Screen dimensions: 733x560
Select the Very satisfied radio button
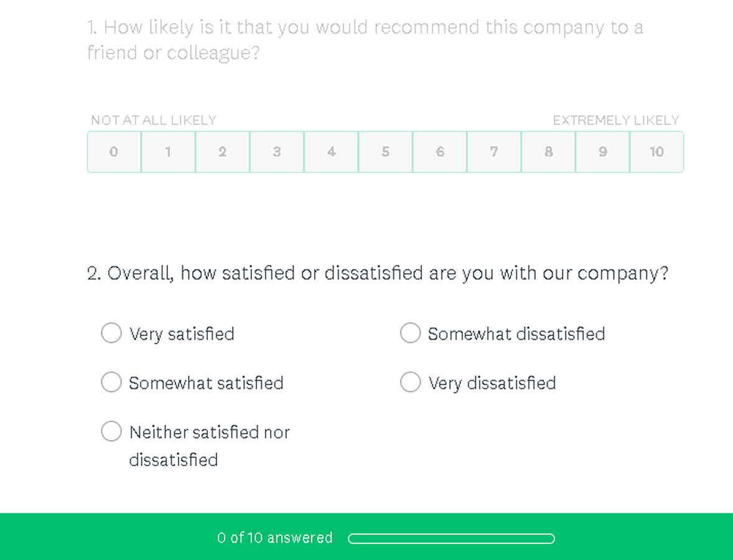(x=111, y=333)
